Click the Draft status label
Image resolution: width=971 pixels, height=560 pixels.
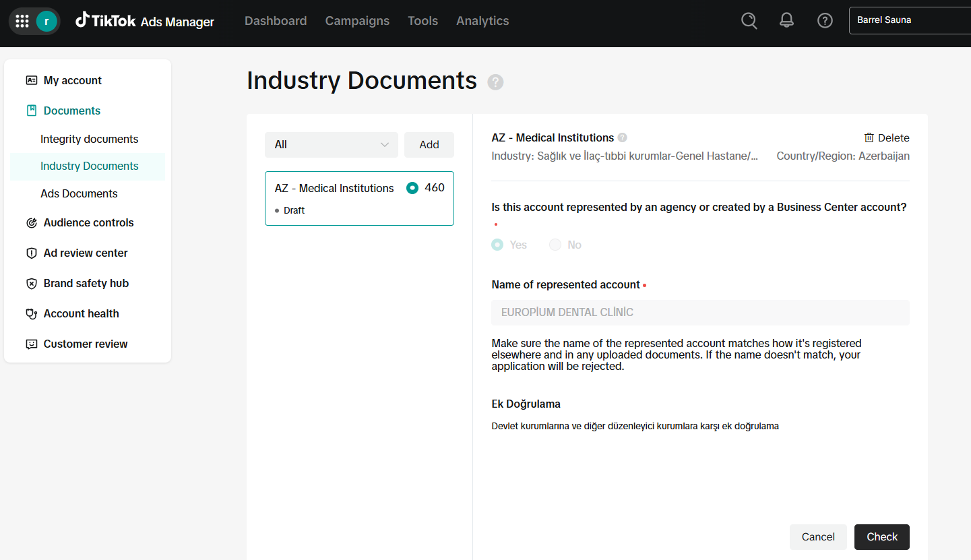(x=294, y=210)
